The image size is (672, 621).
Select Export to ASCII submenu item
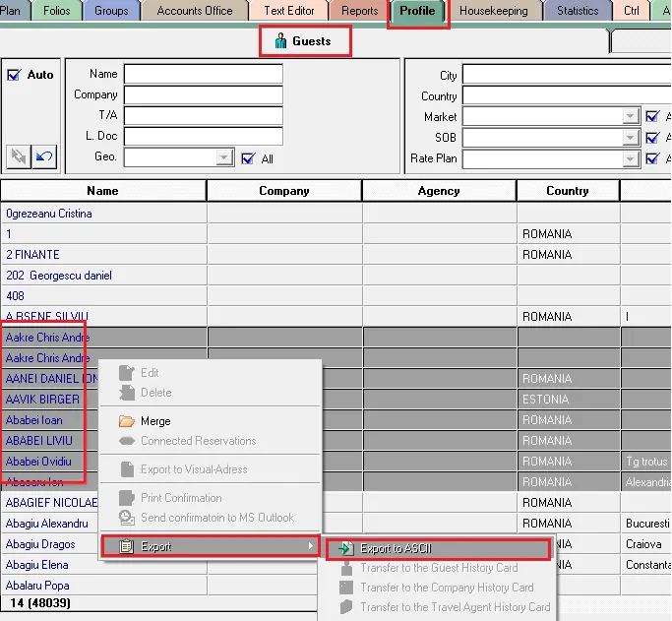tap(438, 548)
